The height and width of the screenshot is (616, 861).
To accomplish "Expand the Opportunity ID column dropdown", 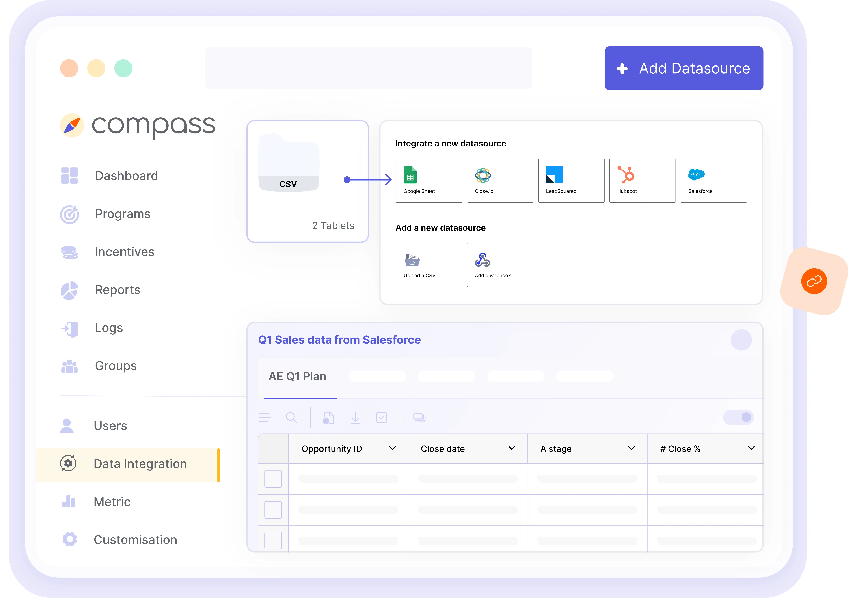I will click(x=393, y=448).
